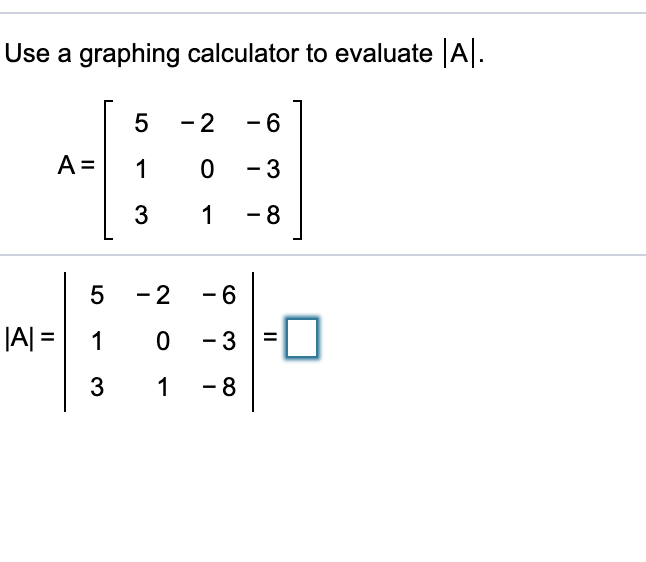Click the empty answer box for |A|
The width and height of the screenshot is (646, 562).
click(302, 337)
